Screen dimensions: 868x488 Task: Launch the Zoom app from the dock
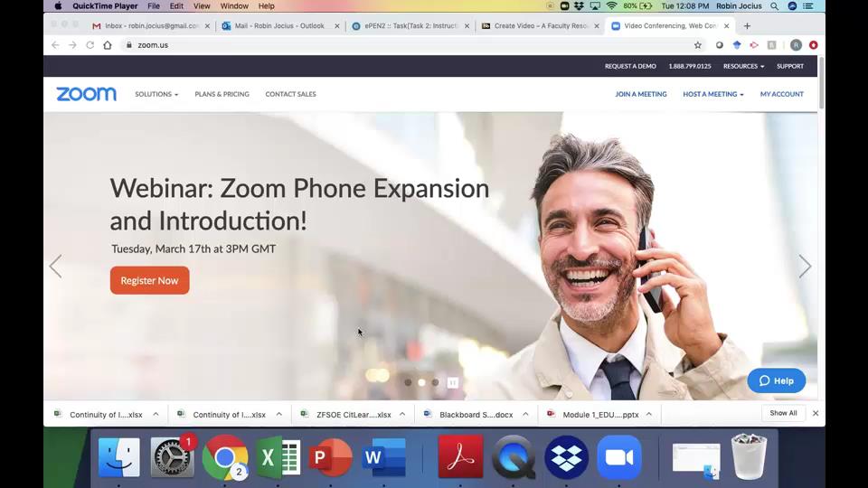coord(619,457)
